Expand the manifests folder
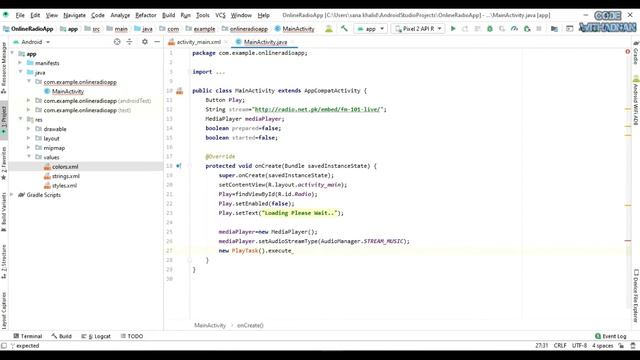640x360 pixels. (x=20, y=63)
